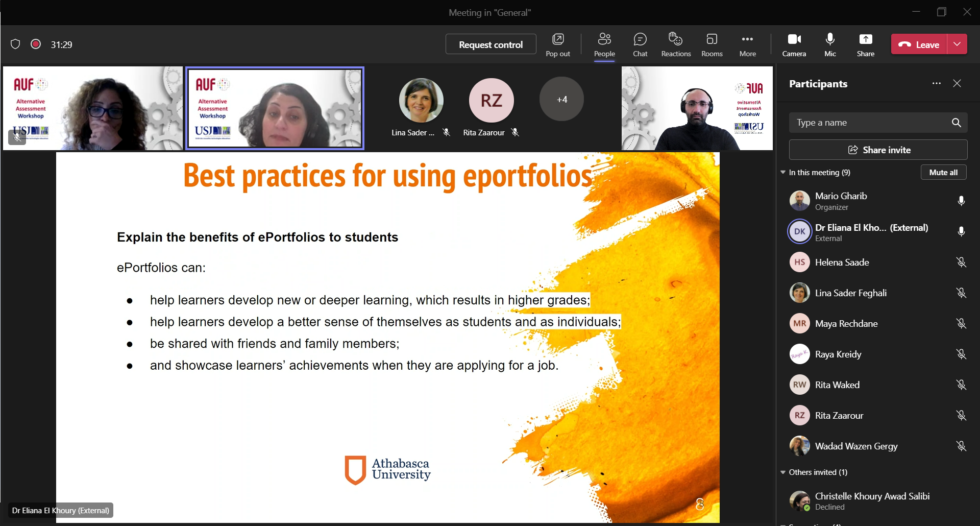Click the RZ avatar in video gallery
Viewport: 980px width, 526px height.
(x=491, y=100)
